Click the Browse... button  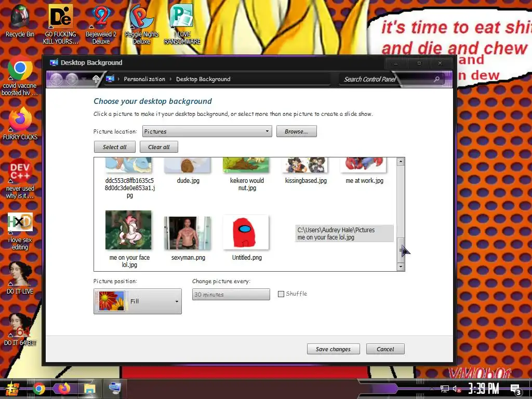[x=297, y=131]
